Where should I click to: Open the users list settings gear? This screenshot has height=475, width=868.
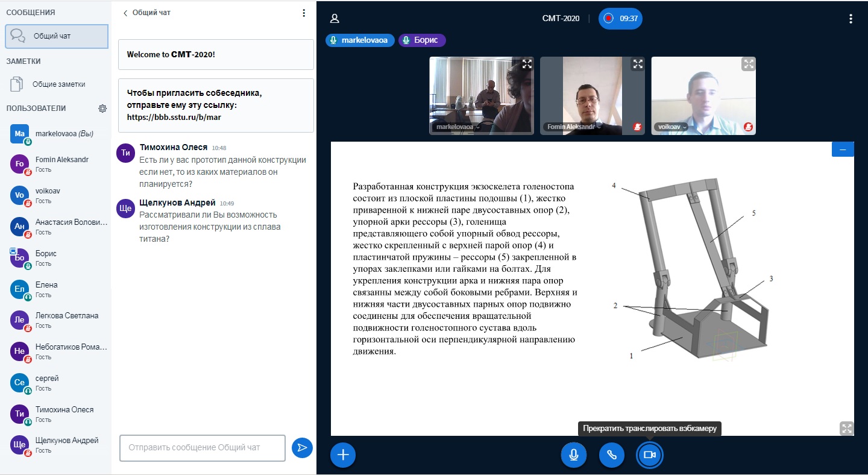tap(102, 109)
